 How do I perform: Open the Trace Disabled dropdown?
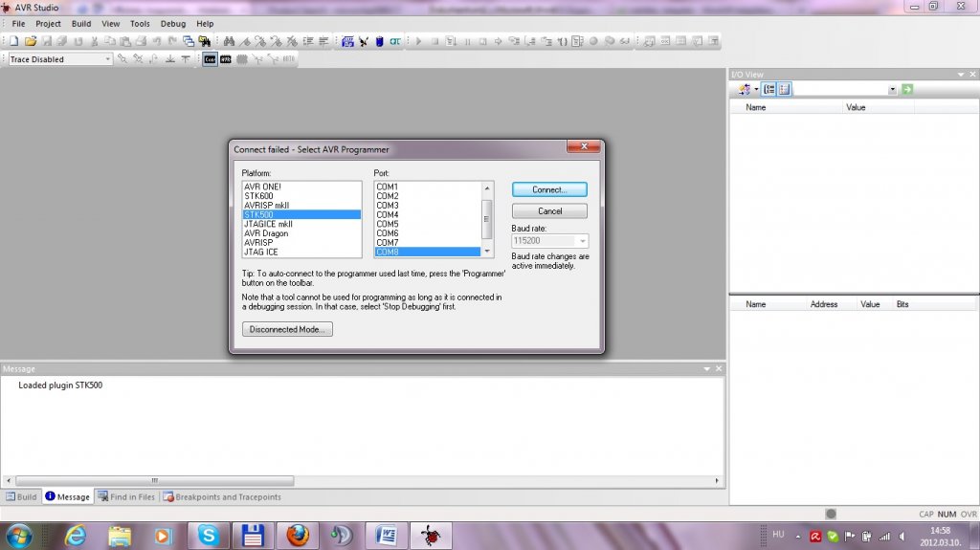107,58
